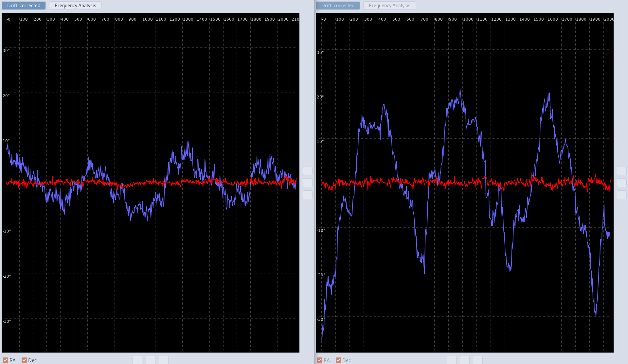Click the 1000 time label on left graph
This screenshot has height=364, width=628.
pos(148,19)
